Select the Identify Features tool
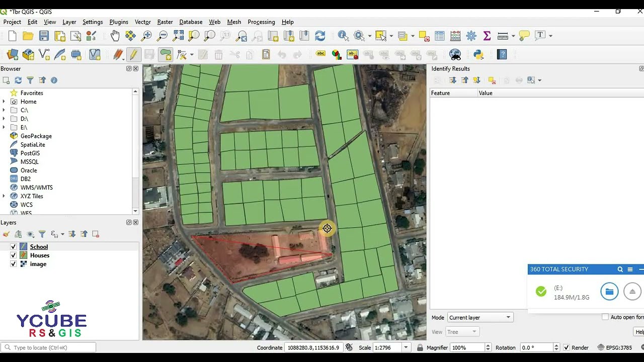644x362 pixels. click(343, 36)
